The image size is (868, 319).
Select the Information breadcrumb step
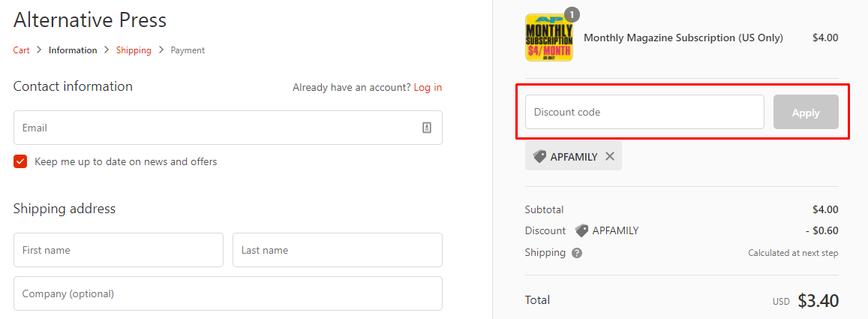click(x=73, y=50)
